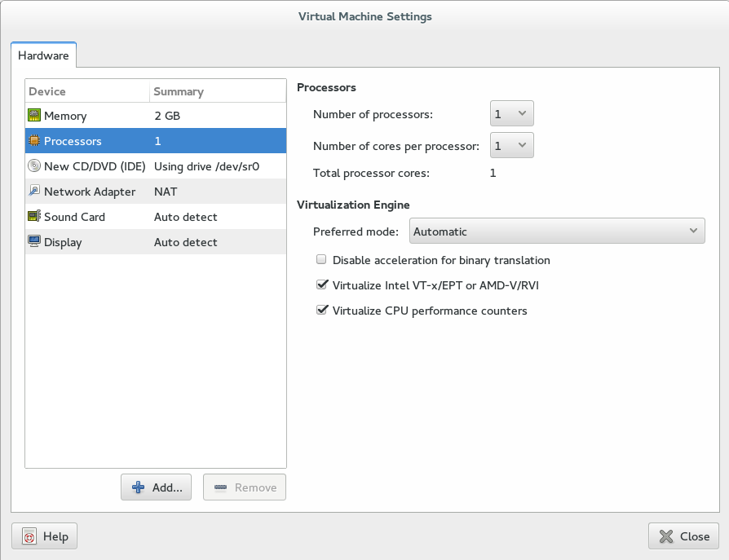Switch to the Hardware tab

(x=43, y=56)
